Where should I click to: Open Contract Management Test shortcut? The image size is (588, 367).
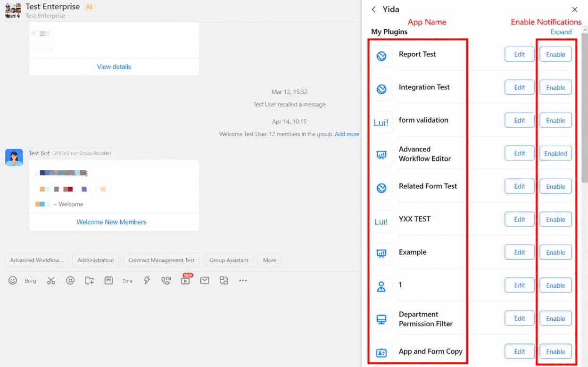click(x=162, y=260)
